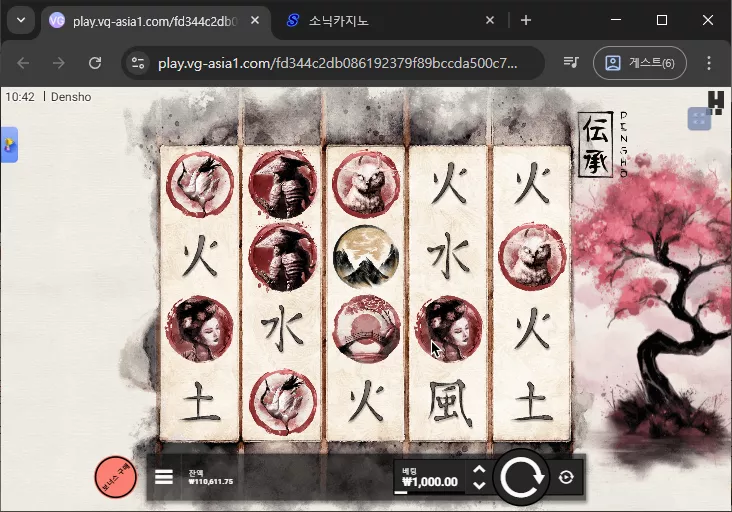732x512 pixels.
Task: Open autoplay settings next to spin button
Action: pos(566,477)
